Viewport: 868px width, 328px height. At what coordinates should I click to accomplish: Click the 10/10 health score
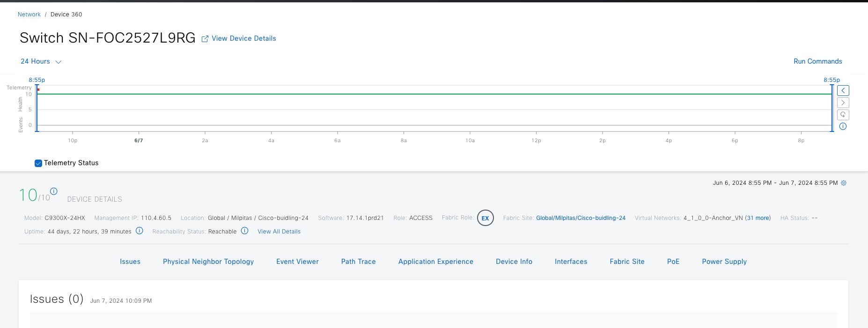tap(34, 195)
